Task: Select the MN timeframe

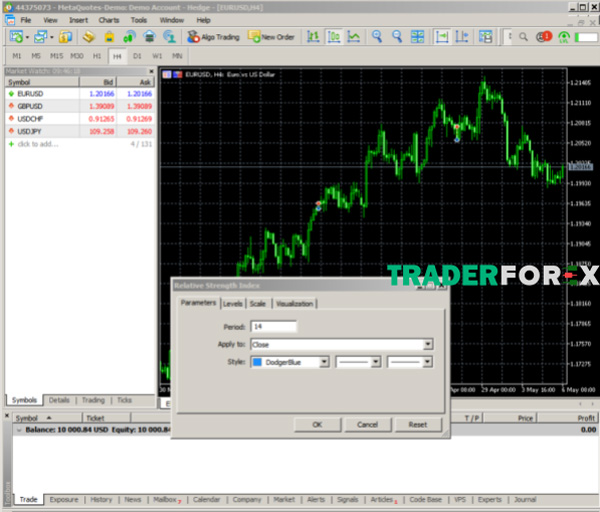Action: tap(177, 56)
